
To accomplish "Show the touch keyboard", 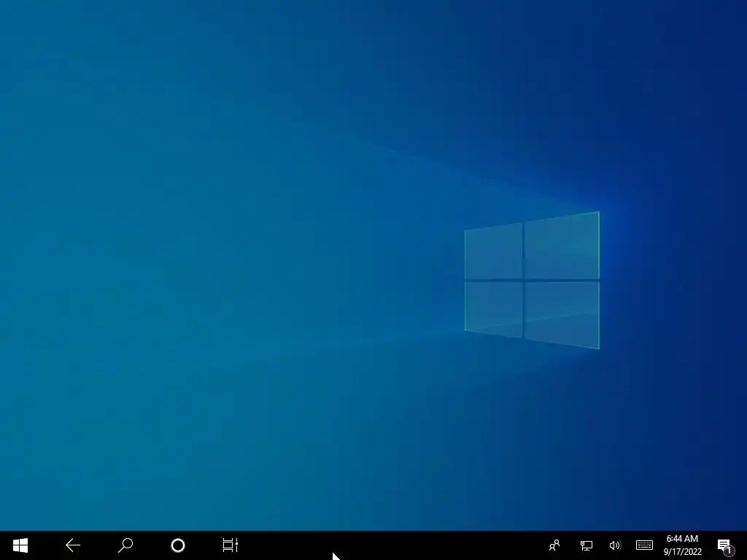I will tap(645, 545).
